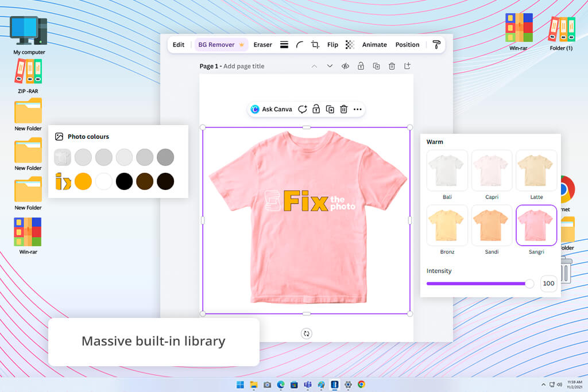Move page down with the down chevron

330,66
